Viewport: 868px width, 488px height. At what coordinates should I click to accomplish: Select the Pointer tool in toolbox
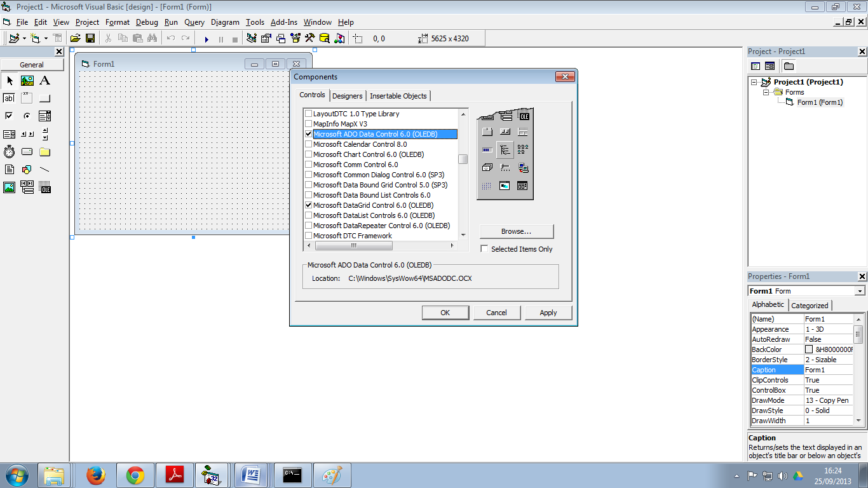coord(10,81)
